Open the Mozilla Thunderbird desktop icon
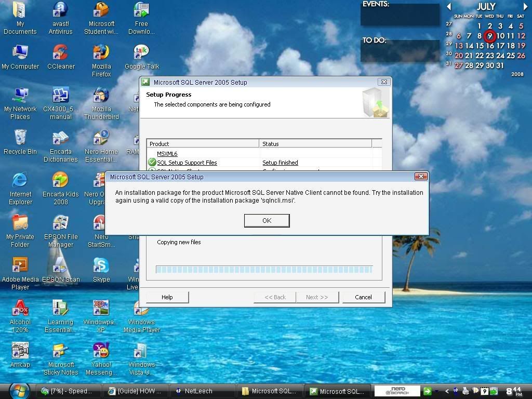Screen dimensions: 532x399 click(x=101, y=96)
